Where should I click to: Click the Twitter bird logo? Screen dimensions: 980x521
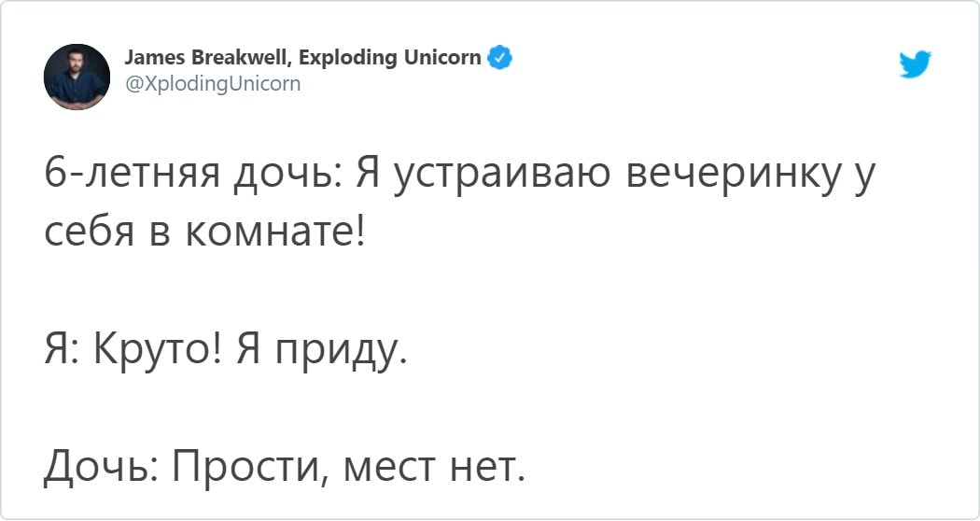pos(914,66)
